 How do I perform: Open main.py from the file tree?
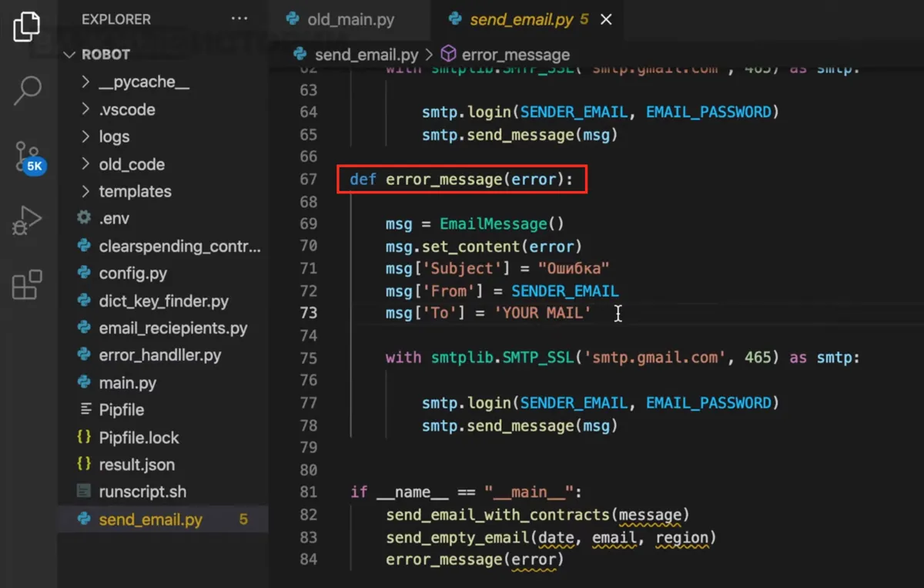pos(127,383)
